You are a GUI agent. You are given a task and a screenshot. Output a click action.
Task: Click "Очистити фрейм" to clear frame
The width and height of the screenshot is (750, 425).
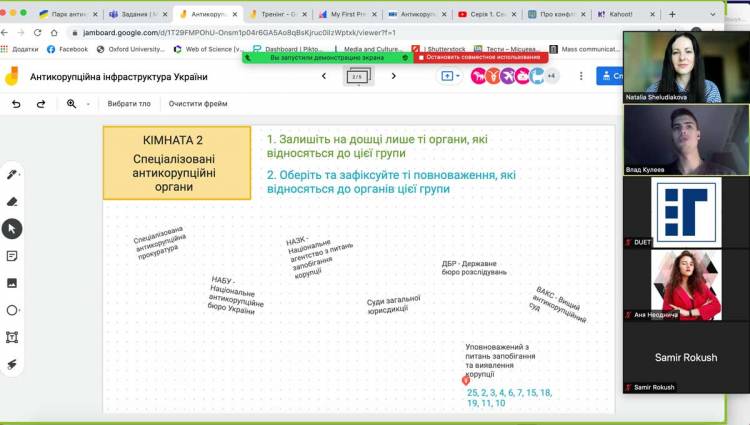click(x=198, y=104)
